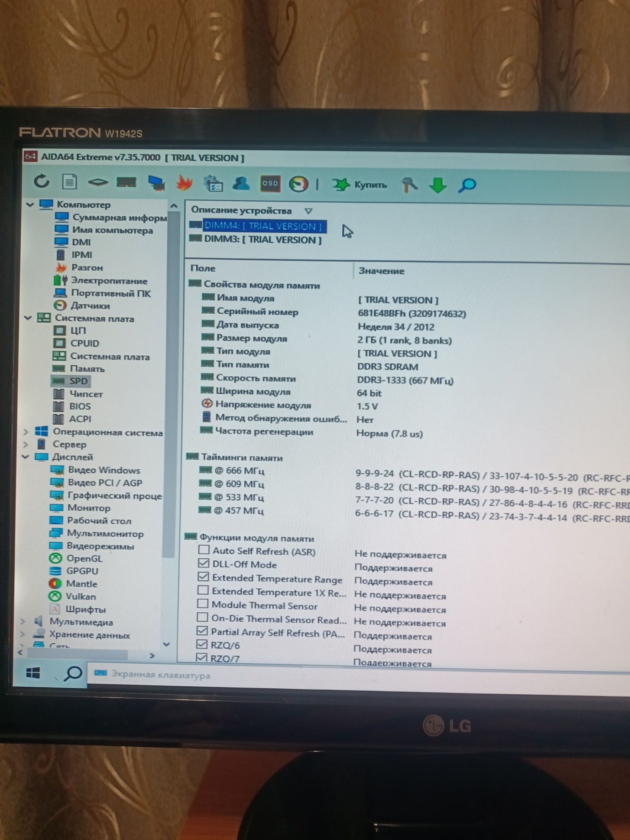The image size is (630, 840).
Task: Click tree horizontal scrollbar right arrow
Action: pos(152,655)
